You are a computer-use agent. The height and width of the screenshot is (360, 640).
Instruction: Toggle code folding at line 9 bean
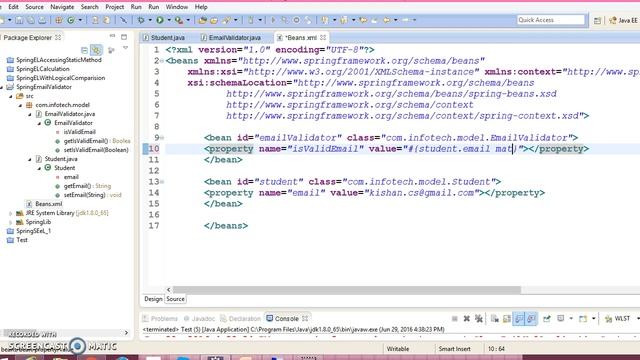coord(162,138)
